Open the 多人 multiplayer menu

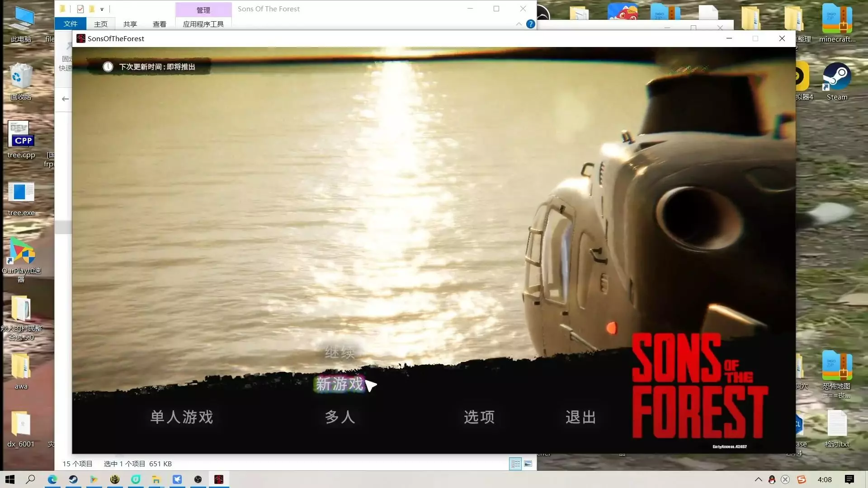340,417
